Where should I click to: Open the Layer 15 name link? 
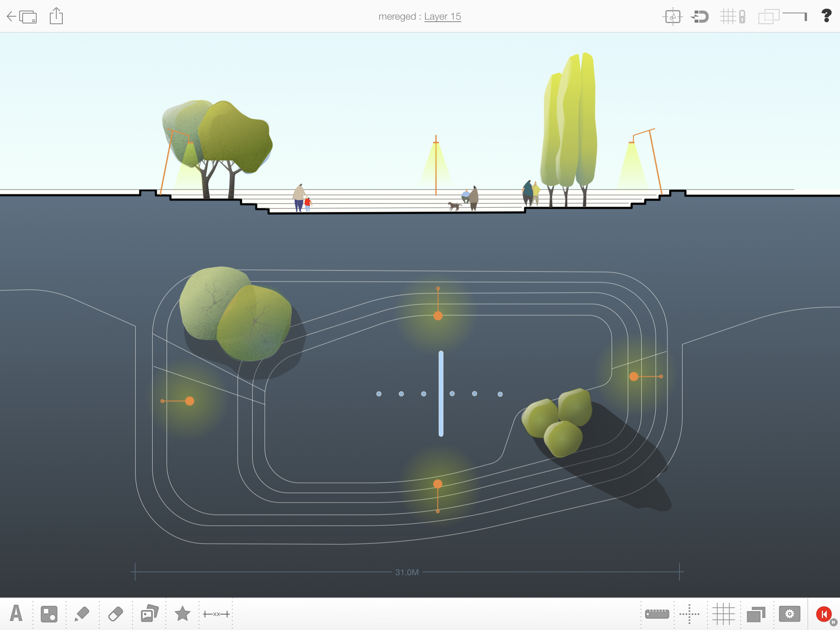pyautogui.click(x=442, y=16)
